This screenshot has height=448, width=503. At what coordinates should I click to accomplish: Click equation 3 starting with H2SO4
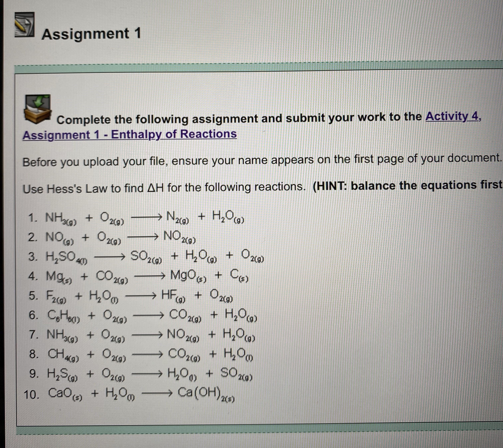(x=146, y=257)
